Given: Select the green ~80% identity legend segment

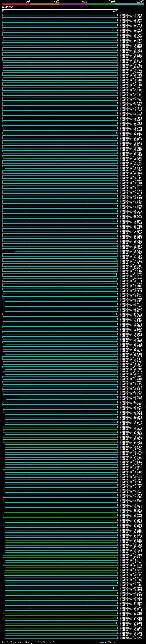Looking at the screenshot, I should pyautogui.click(x=101, y=4).
